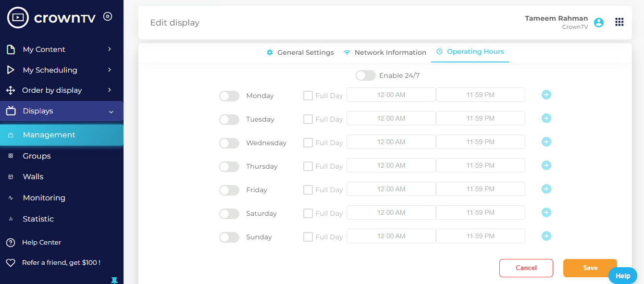Switch to the General Settings tab

[305, 52]
